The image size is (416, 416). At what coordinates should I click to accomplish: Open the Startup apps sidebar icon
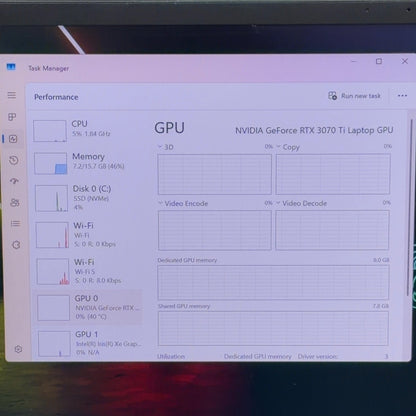(14, 181)
